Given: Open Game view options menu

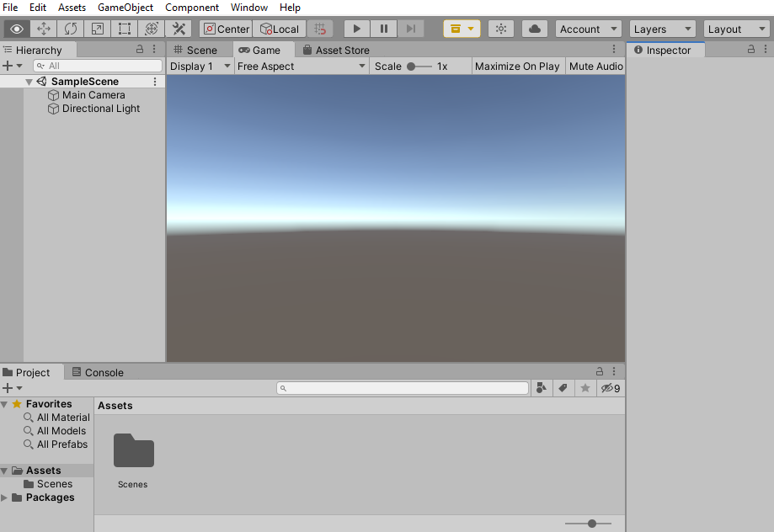Looking at the screenshot, I should tap(614, 49).
